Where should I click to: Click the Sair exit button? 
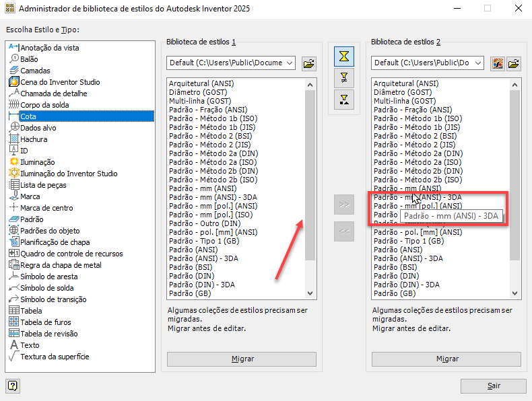click(x=494, y=386)
